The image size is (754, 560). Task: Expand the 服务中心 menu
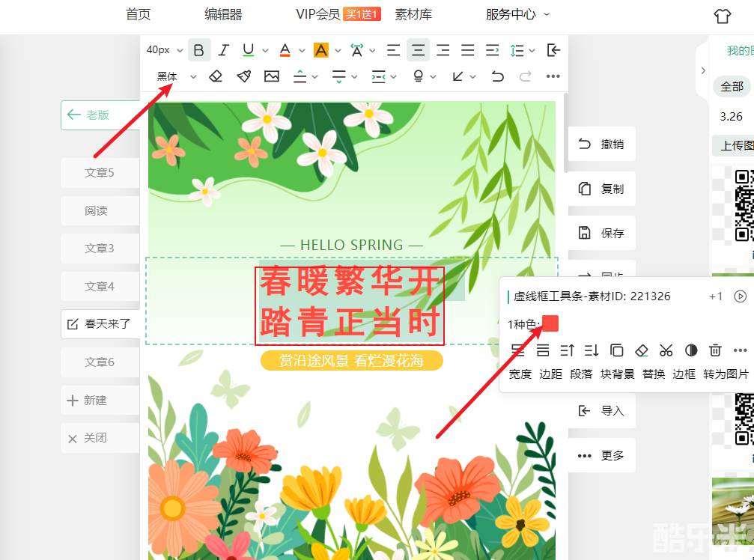(x=517, y=14)
